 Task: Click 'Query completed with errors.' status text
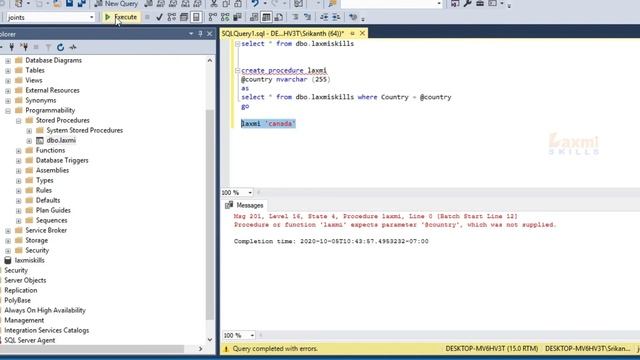click(275, 349)
